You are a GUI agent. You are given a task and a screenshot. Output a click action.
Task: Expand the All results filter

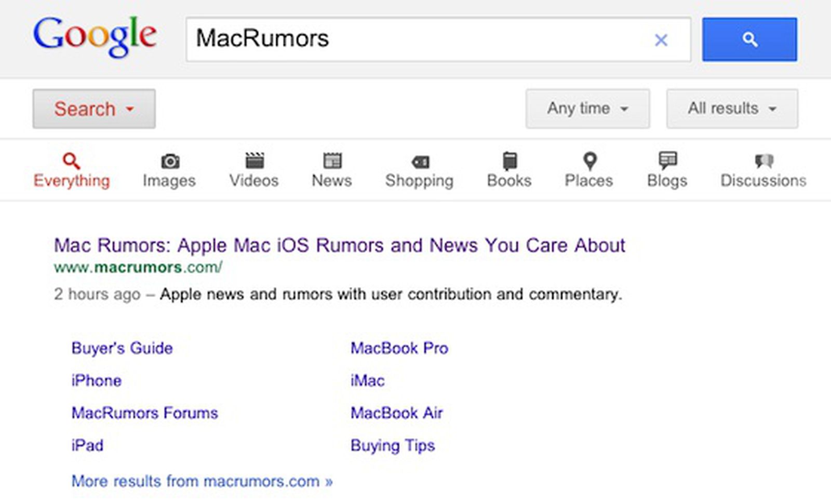[x=732, y=108]
